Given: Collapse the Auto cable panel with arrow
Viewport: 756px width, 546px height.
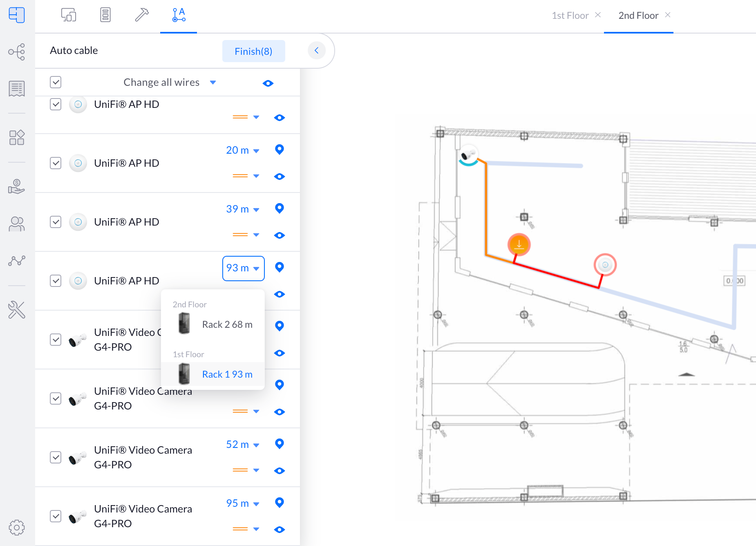Looking at the screenshot, I should (316, 51).
